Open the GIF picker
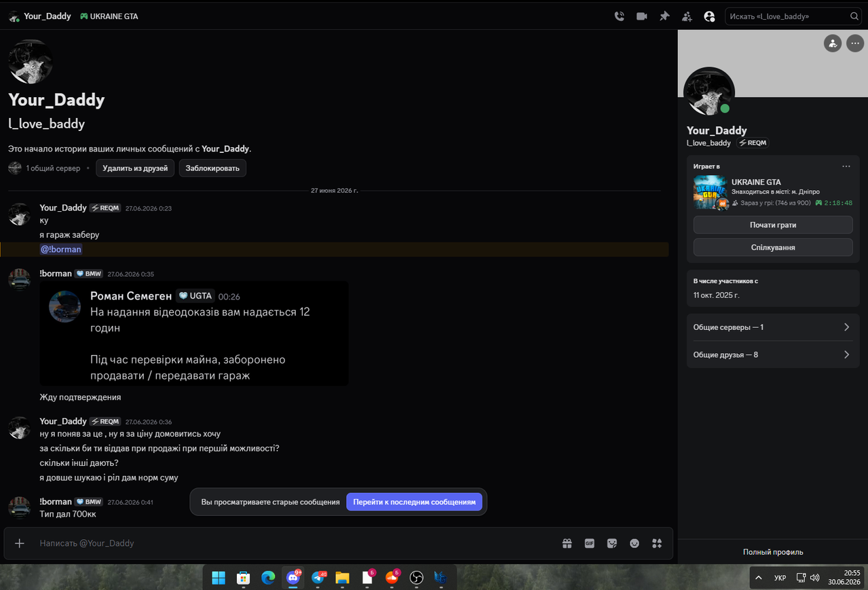The width and height of the screenshot is (868, 590). point(590,543)
